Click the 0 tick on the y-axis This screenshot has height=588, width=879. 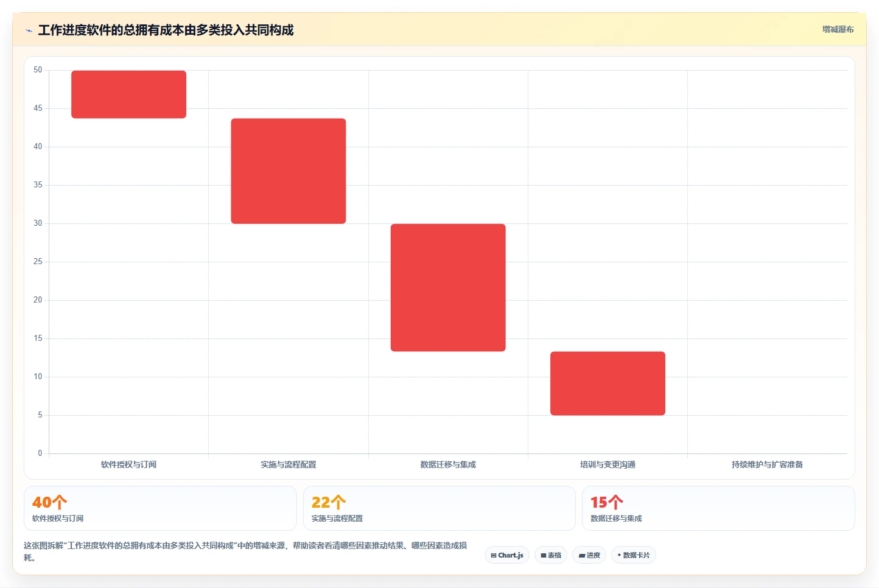click(x=40, y=453)
